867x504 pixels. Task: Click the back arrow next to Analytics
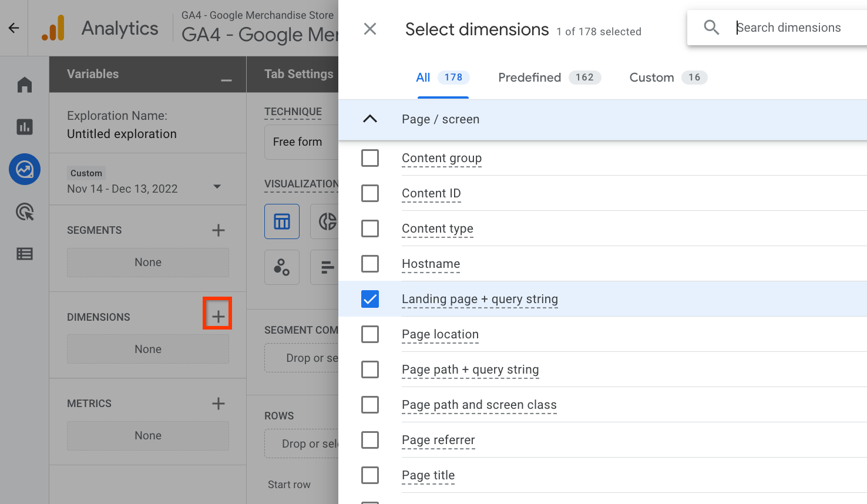click(x=14, y=28)
